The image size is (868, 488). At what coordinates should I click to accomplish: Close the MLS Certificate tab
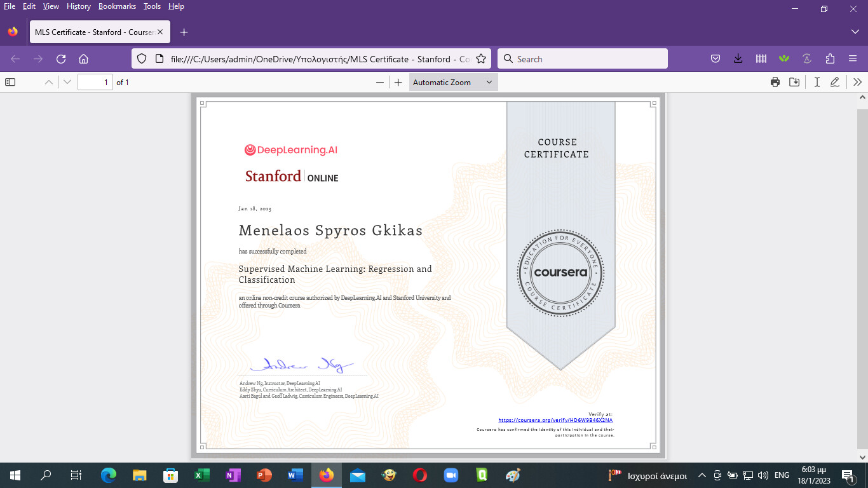point(160,32)
